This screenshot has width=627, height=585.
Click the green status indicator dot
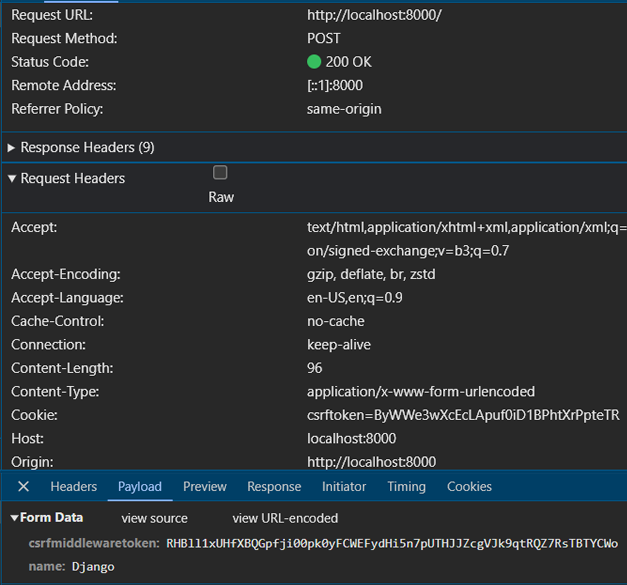314,62
